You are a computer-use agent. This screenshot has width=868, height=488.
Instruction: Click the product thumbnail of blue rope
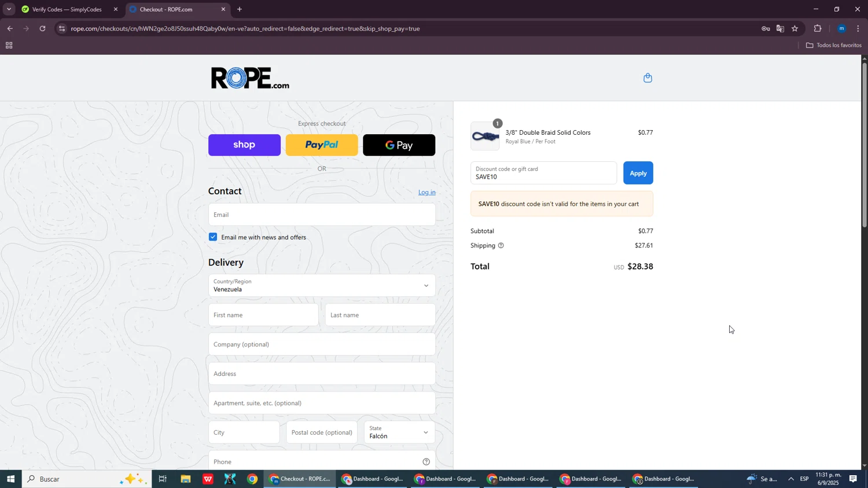point(485,136)
